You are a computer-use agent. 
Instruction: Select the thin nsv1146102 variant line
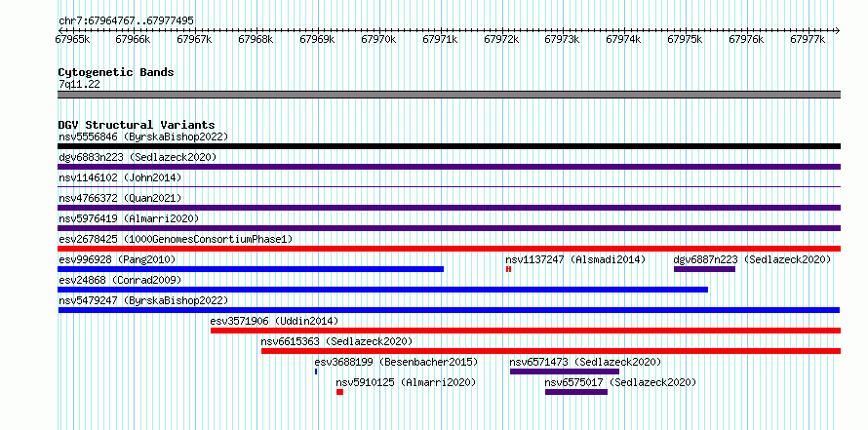[x=449, y=187]
